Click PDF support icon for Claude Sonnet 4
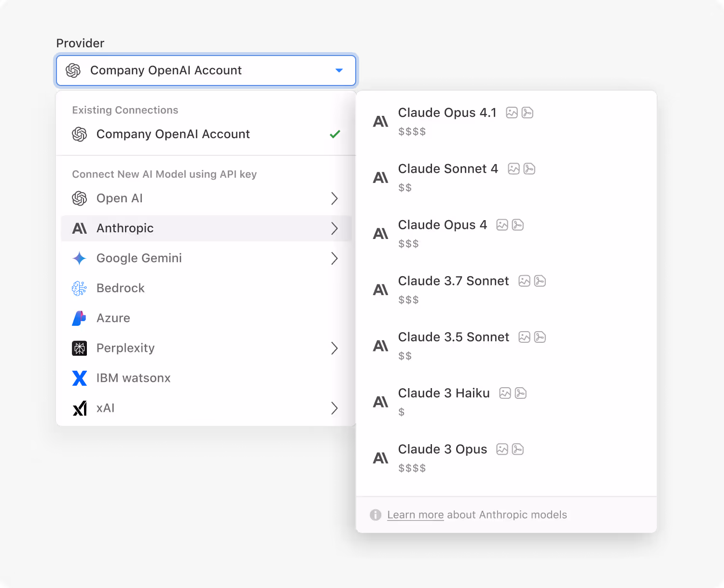Screen dimensions: 724x588 tap(529, 169)
